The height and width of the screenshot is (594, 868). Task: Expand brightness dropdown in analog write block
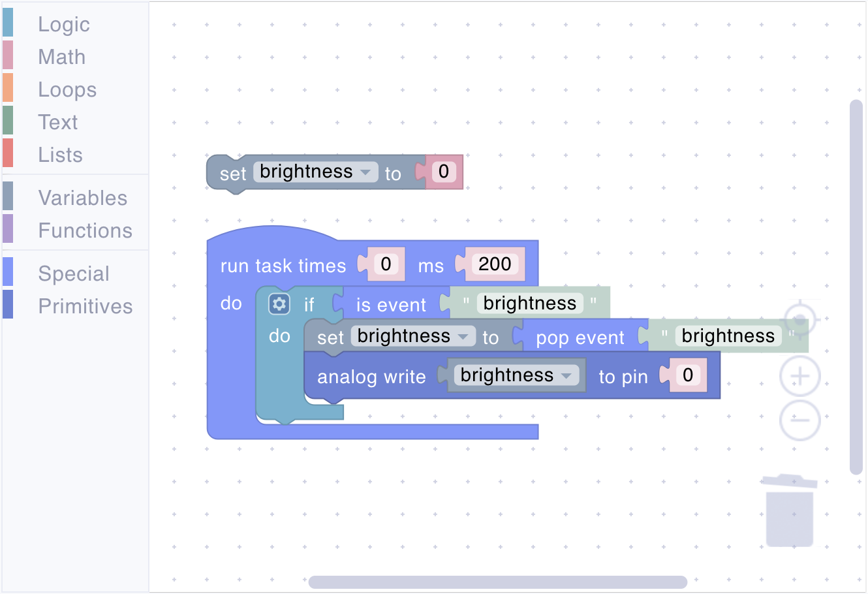(516, 375)
